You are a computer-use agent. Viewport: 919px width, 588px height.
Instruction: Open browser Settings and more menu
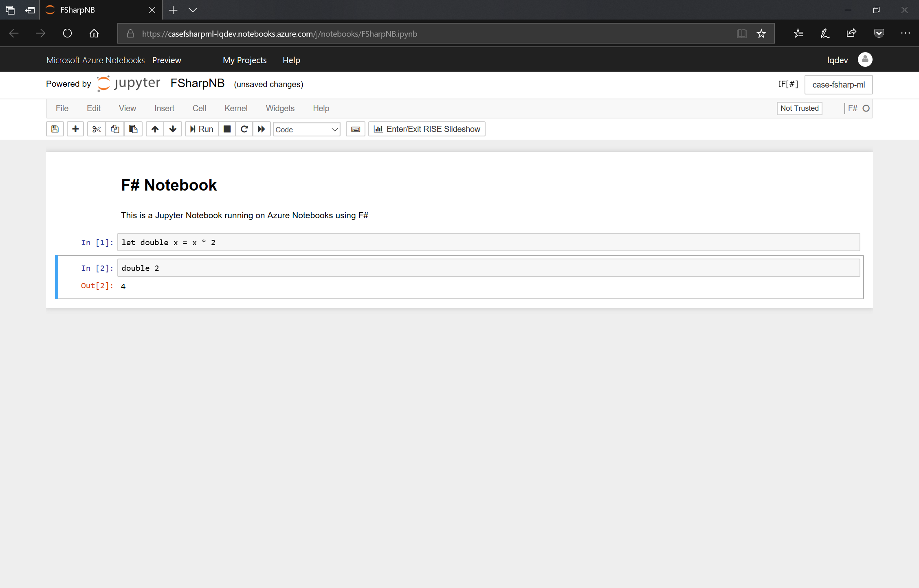click(905, 33)
